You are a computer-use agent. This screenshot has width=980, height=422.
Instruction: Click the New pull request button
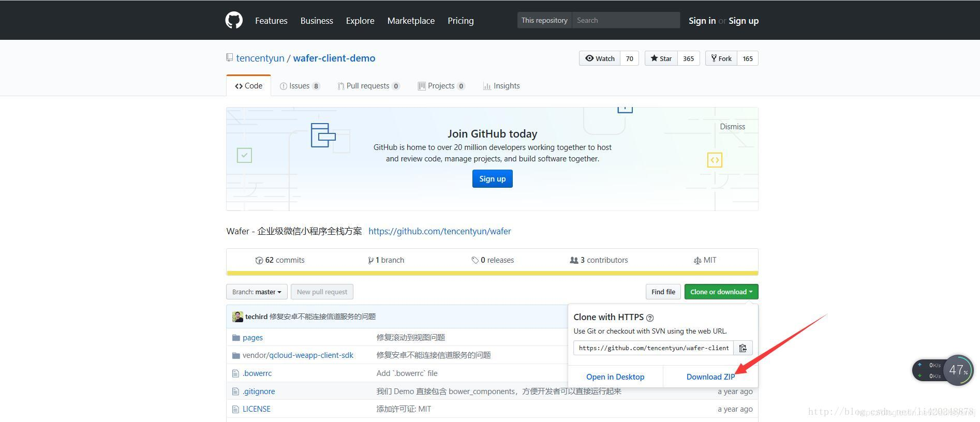322,292
